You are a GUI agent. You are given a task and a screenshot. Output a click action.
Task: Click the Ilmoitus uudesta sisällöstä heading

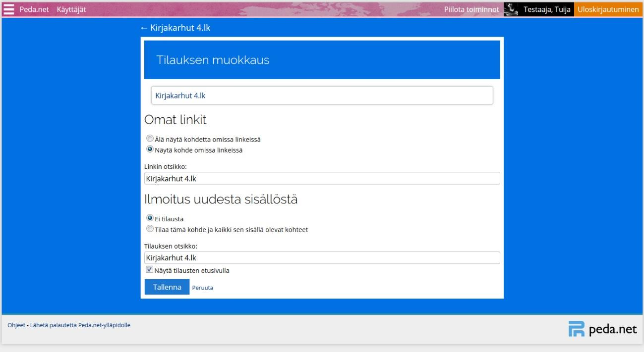(x=221, y=200)
